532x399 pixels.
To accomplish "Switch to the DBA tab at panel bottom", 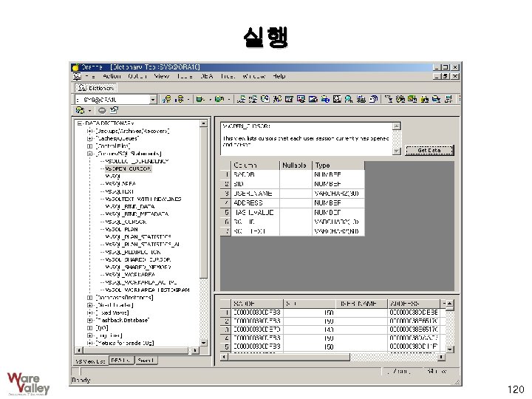I will [x=121, y=361].
